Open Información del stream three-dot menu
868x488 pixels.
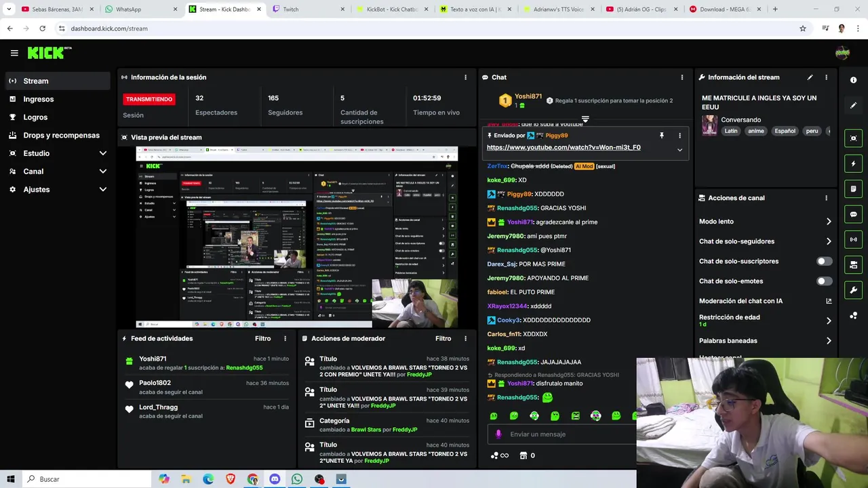(826, 77)
